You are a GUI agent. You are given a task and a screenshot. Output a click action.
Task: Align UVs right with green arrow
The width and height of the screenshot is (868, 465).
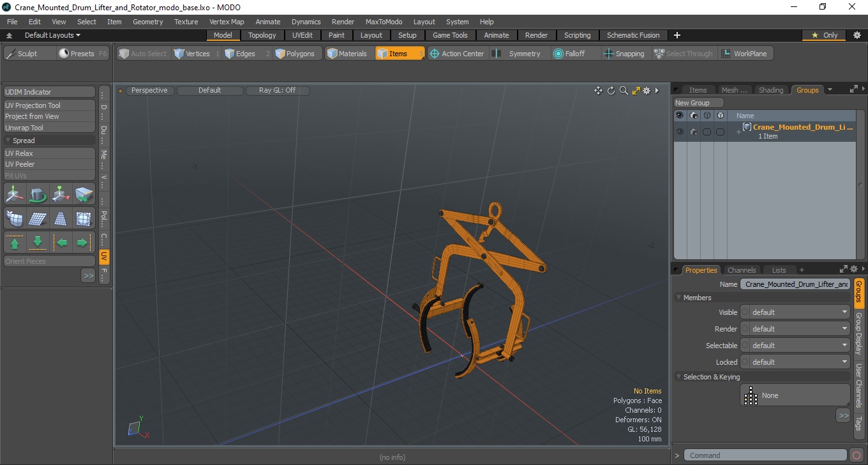coord(84,243)
